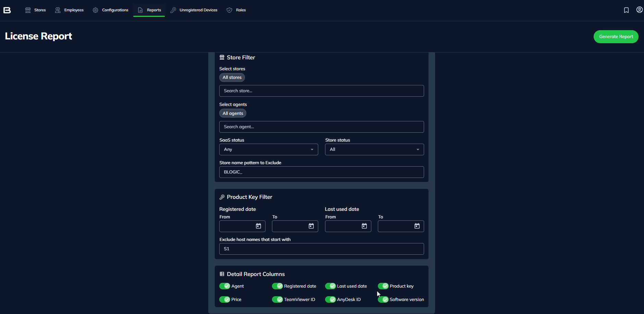Focus the Exclude host names field
644x314 pixels.
click(x=321, y=249)
